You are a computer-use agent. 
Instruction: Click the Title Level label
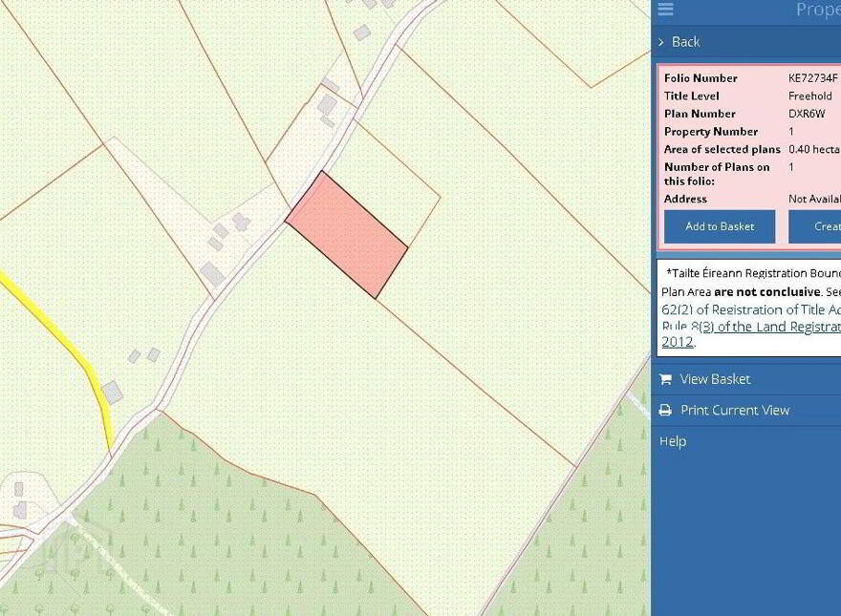(x=691, y=96)
